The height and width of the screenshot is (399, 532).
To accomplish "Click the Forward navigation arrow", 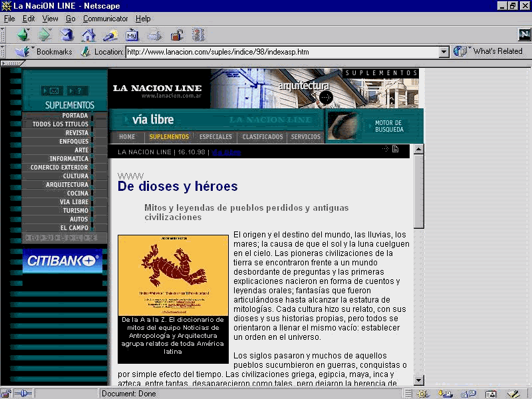I will coord(45,35).
